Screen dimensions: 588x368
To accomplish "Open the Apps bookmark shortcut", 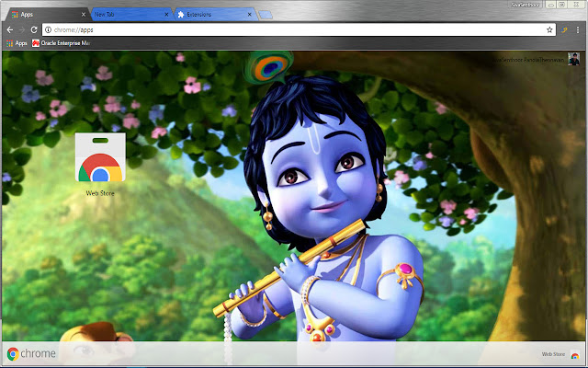I will pyautogui.click(x=17, y=43).
